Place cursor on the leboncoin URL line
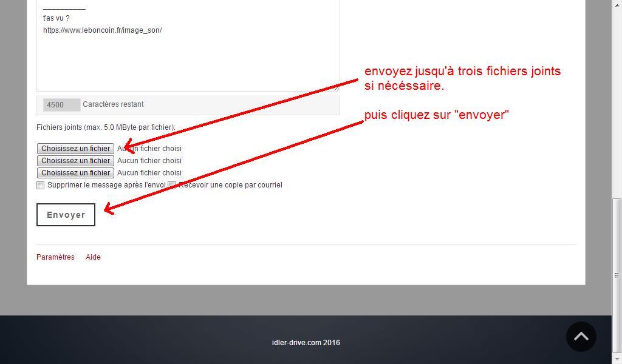Viewport: 622px width, 364px height. (102, 30)
